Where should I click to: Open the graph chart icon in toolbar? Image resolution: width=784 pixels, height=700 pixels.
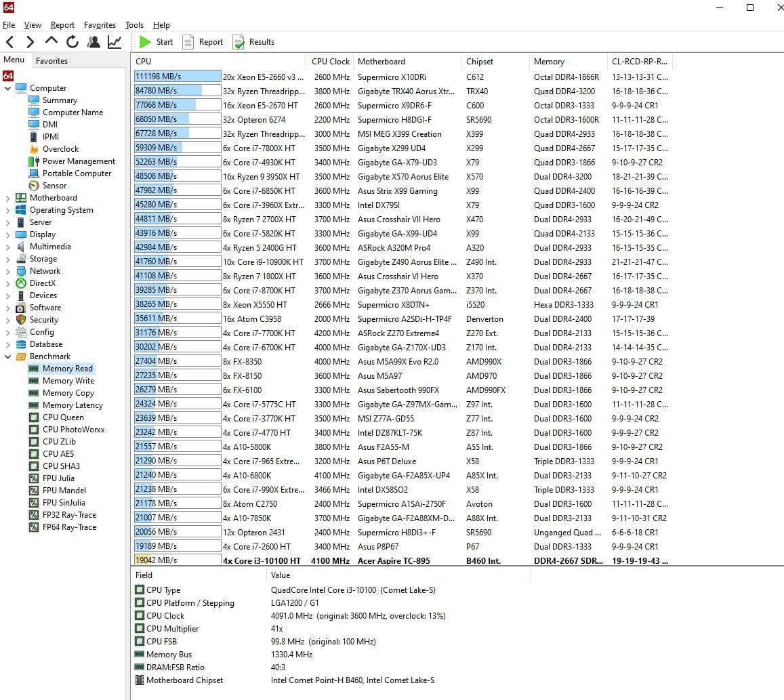[x=115, y=42]
